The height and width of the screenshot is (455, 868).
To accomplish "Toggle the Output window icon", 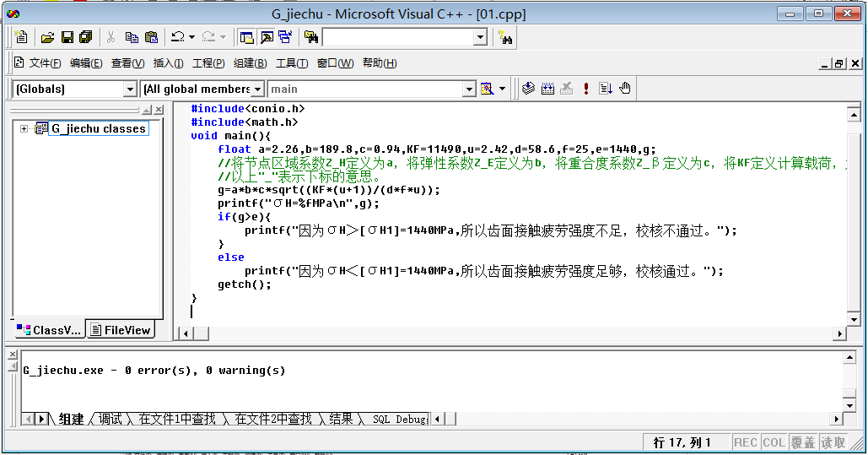I will click(x=266, y=37).
